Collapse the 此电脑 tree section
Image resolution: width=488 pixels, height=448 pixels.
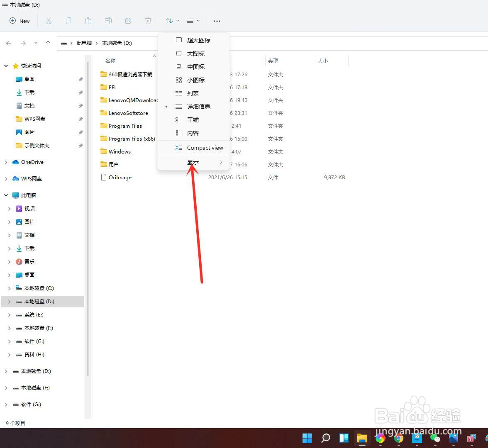tap(6, 195)
